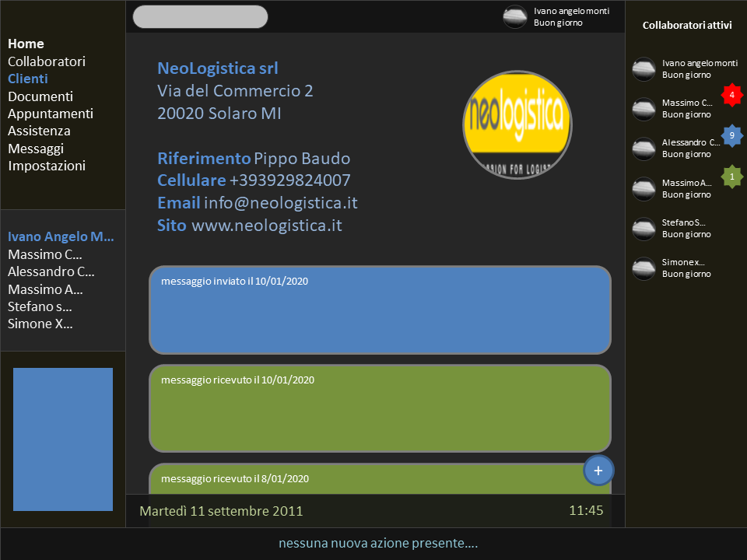Viewport: 747px width, 560px height.
Task: Click the grey search field at top
Action: (x=200, y=16)
